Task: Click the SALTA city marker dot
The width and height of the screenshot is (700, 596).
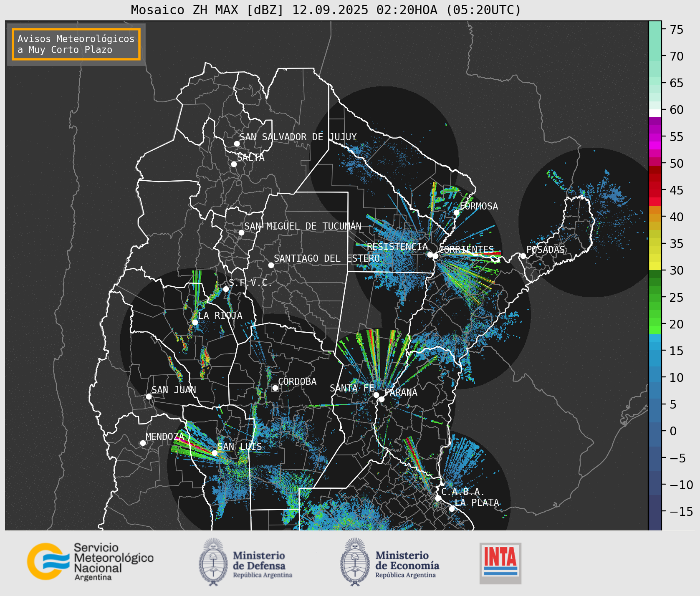Action: tap(234, 164)
